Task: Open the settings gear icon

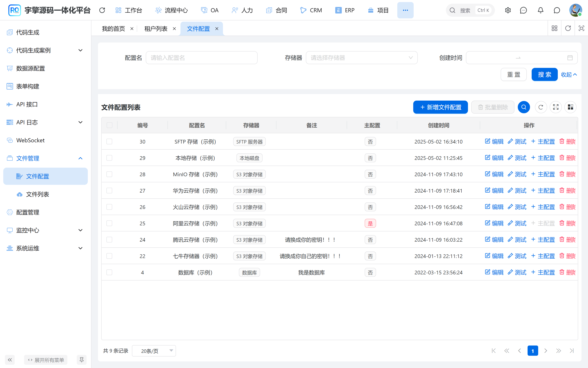Action: [508, 10]
